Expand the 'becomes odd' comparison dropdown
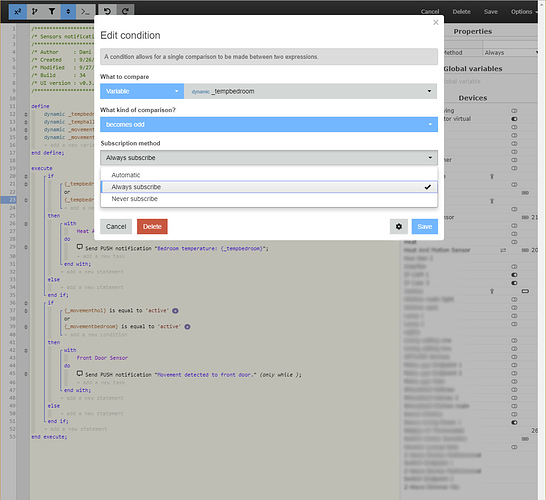Image resolution: width=546 pixels, height=500 pixels. [x=269, y=124]
